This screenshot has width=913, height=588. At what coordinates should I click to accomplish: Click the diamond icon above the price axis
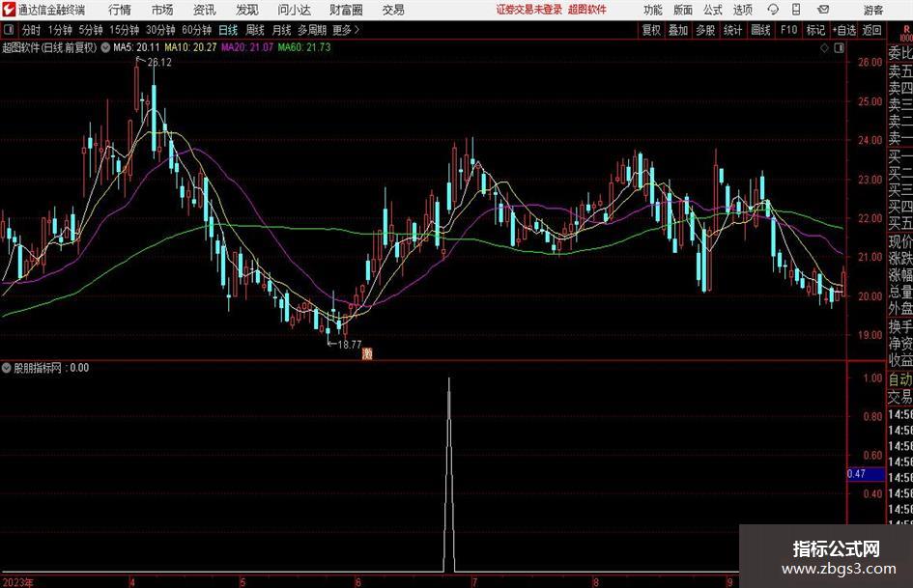[824, 48]
